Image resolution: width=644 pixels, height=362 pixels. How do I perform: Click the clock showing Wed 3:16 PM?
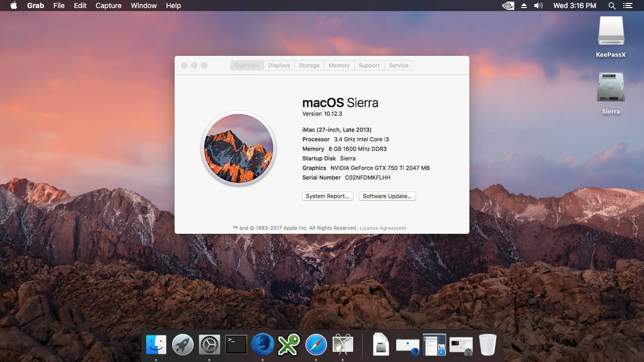click(575, 6)
